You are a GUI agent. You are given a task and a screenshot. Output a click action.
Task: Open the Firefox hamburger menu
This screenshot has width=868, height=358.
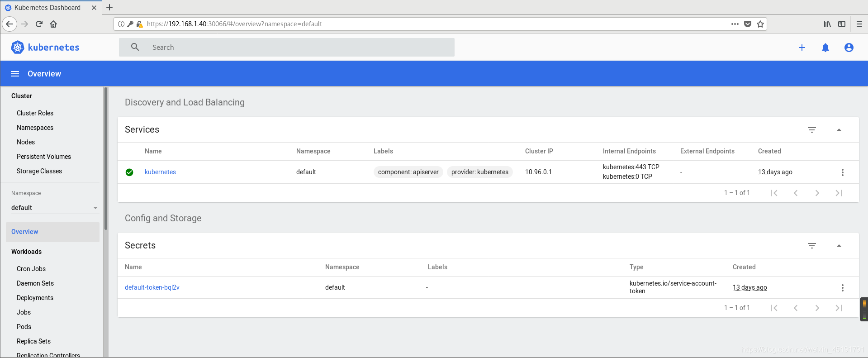(859, 24)
